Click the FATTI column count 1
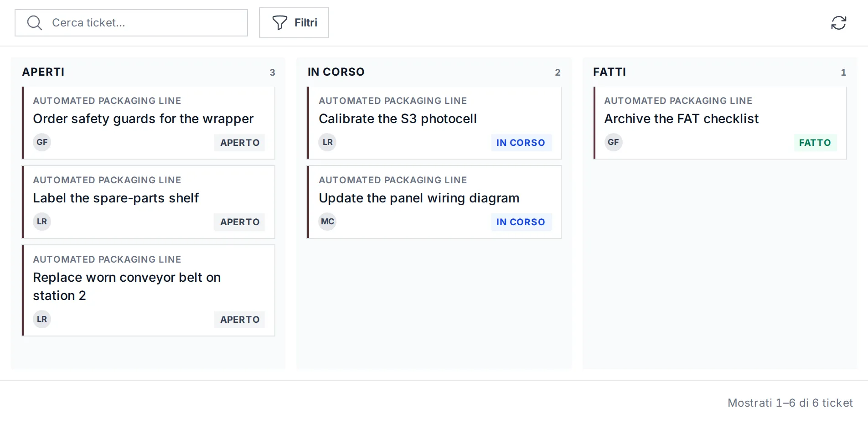 pyautogui.click(x=843, y=72)
